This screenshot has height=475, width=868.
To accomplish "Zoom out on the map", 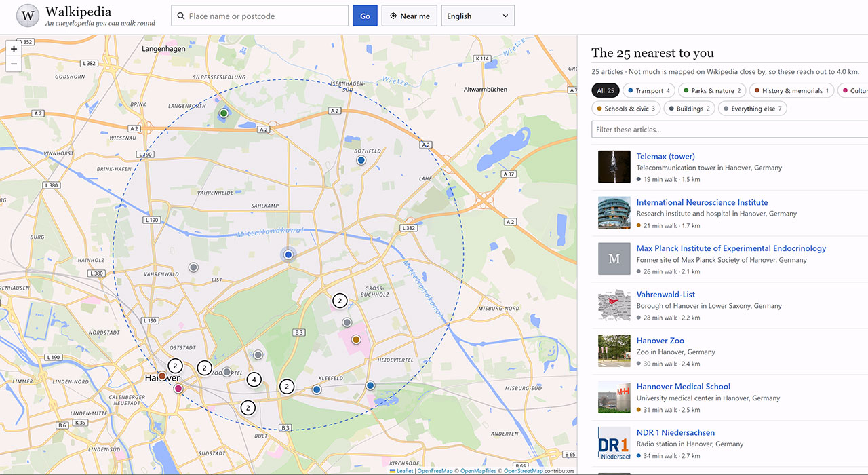I will coord(14,64).
